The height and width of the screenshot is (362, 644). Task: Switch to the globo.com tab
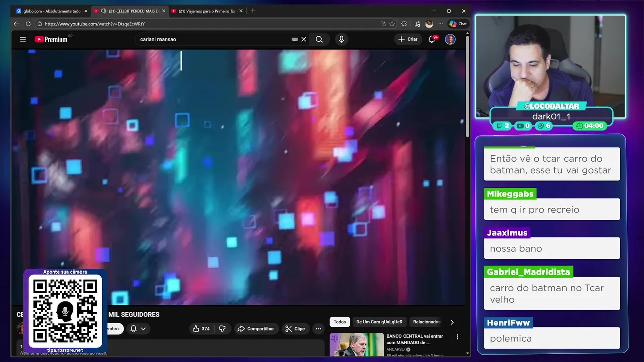pyautogui.click(x=52, y=11)
